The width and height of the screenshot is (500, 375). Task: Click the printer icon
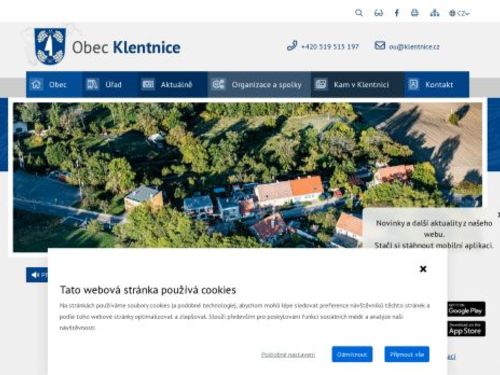tap(414, 13)
